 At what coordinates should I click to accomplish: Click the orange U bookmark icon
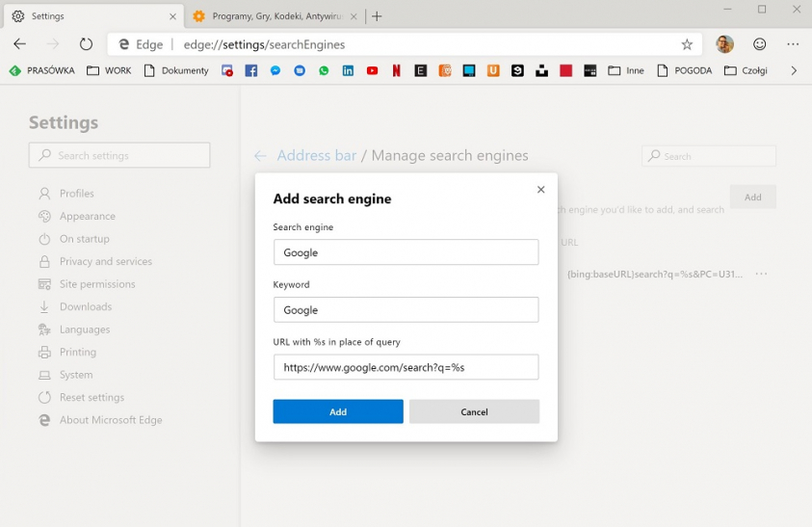point(493,71)
